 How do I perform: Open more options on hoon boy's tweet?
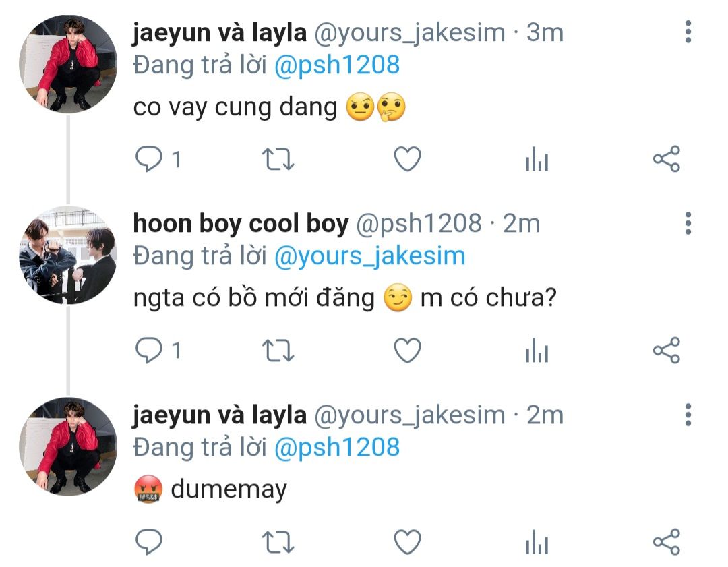pyautogui.click(x=688, y=223)
